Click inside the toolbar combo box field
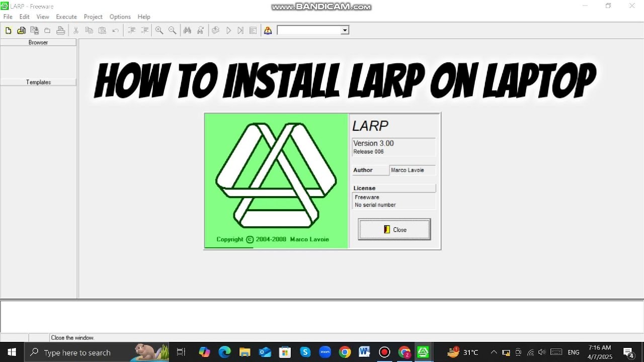 click(x=309, y=31)
